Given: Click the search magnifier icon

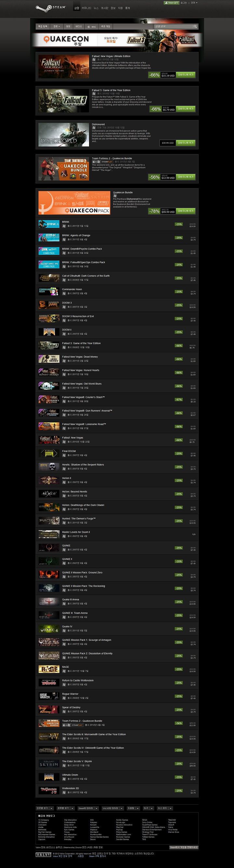Looking at the screenshot, I should 195,26.
